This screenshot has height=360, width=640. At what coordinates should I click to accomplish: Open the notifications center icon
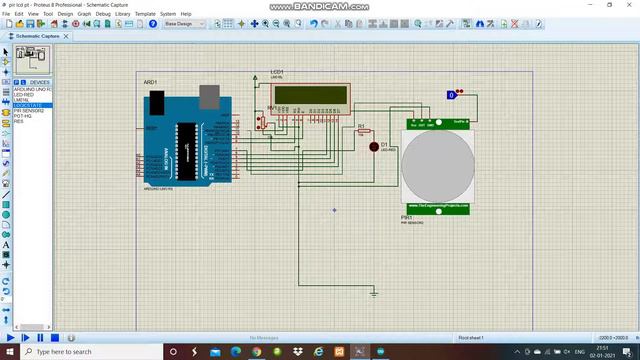tap(627, 351)
